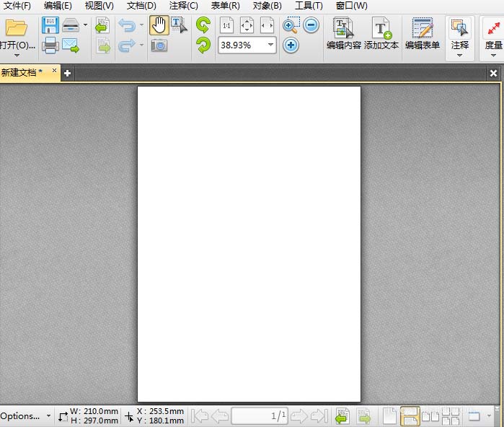Click the Edit Form button (编辑表单)
This screenshot has width=504, height=427.
tap(422, 34)
